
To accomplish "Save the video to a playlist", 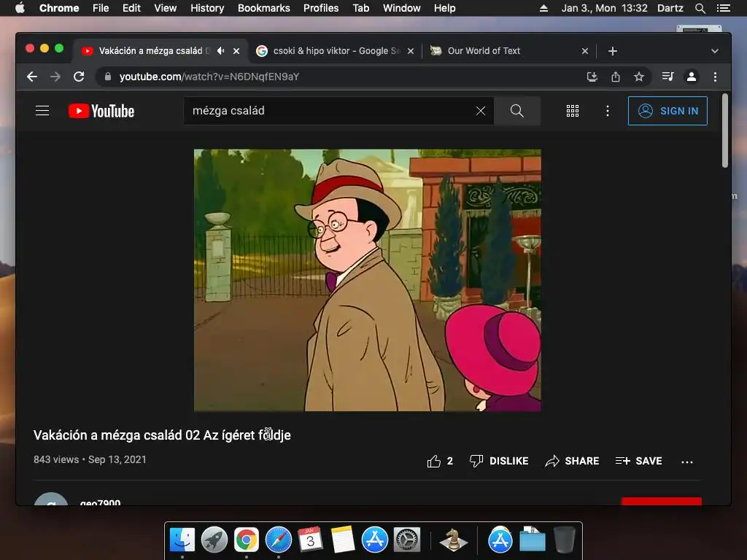I will pyautogui.click(x=638, y=461).
